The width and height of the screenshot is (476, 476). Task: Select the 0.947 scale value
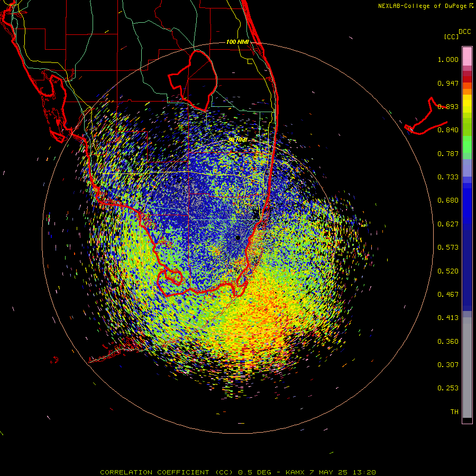click(448, 83)
